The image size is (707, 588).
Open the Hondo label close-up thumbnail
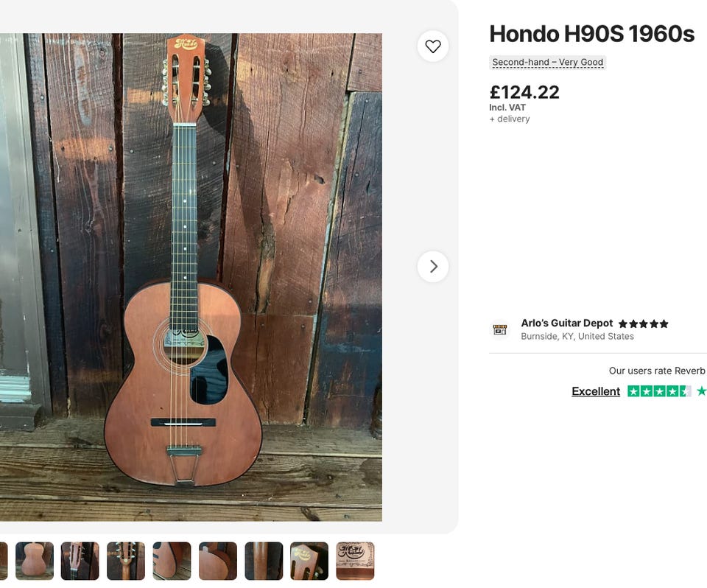click(x=355, y=561)
